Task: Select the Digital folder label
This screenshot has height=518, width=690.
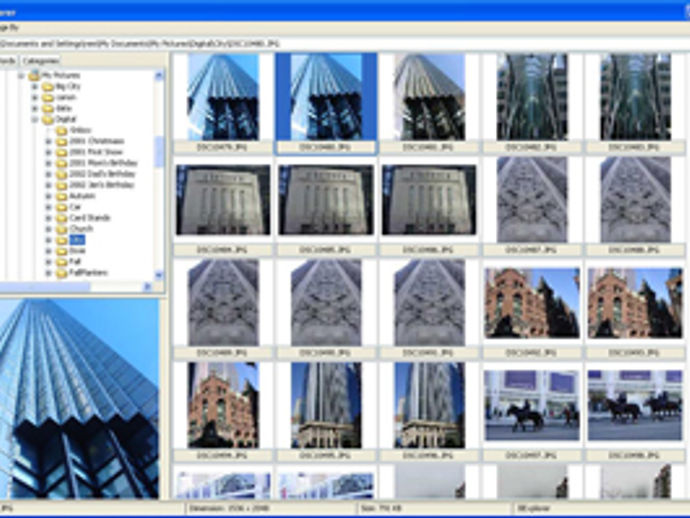Action: [66, 119]
